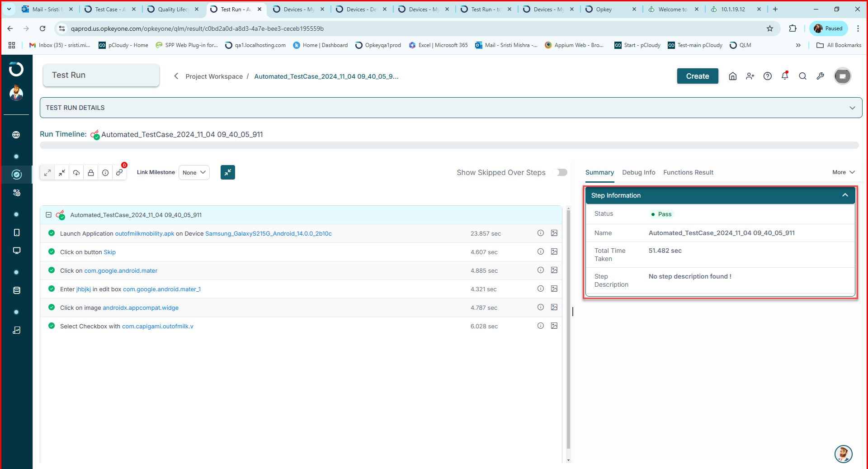Switch to the Quality Lifecycle browser tab
868x469 pixels.
point(173,9)
